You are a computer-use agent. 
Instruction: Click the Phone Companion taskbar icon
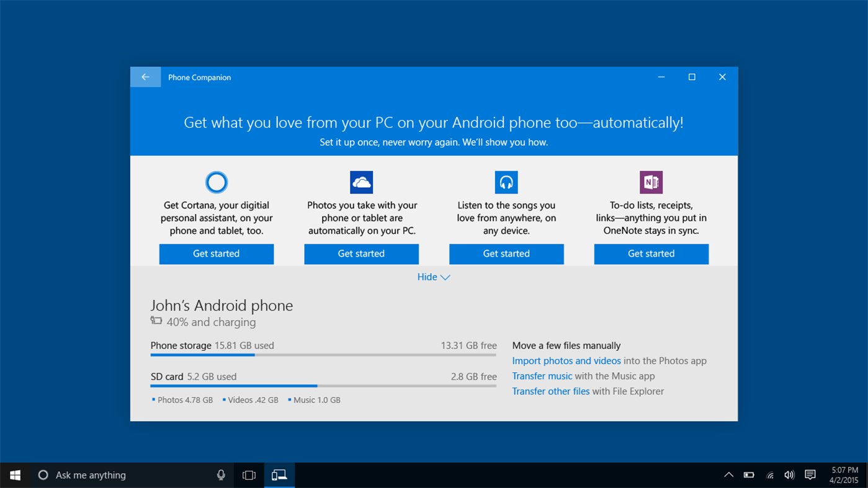(x=279, y=475)
